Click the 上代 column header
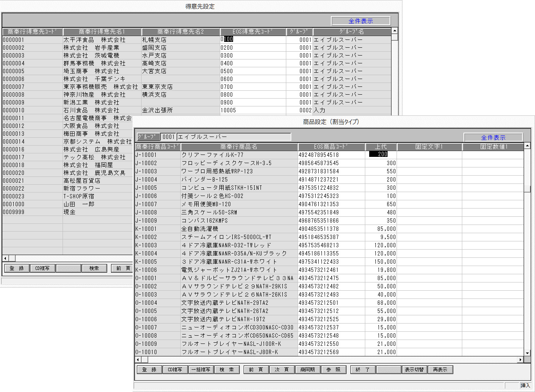Image resolution: width=535 pixels, height=392 pixels. point(381,147)
